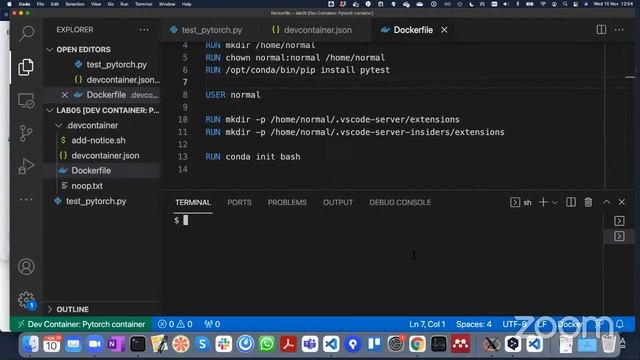The image size is (640, 360).
Task: Close the Dockerfile editor tab
Action: (444, 30)
